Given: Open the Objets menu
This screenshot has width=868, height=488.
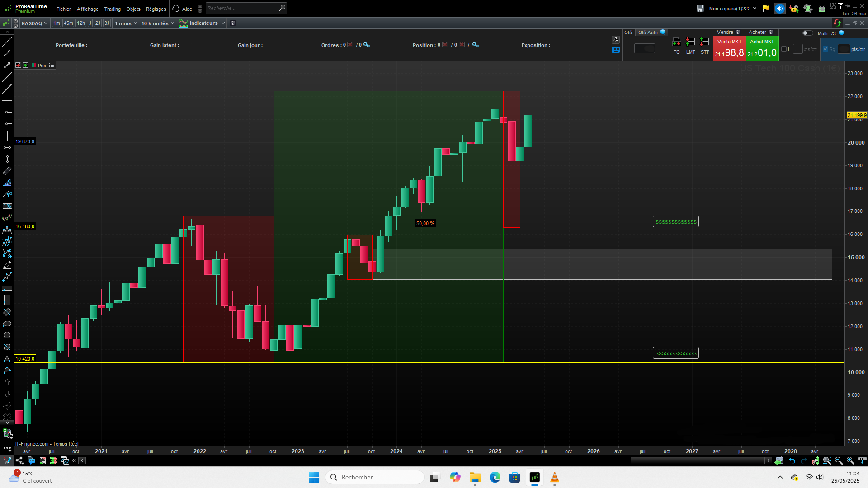Looking at the screenshot, I should [x=133, y=9].
